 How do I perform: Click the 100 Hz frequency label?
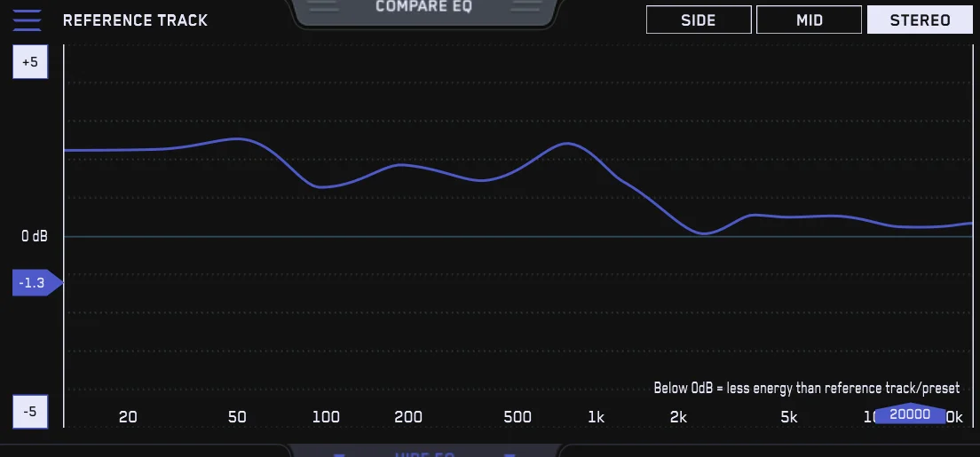326,417
